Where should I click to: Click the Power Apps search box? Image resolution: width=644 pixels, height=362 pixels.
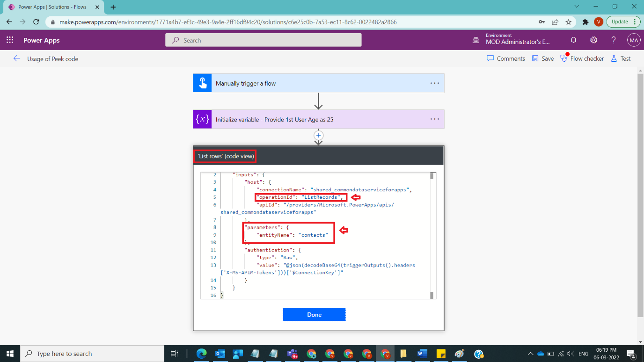[x=263, y=40]
